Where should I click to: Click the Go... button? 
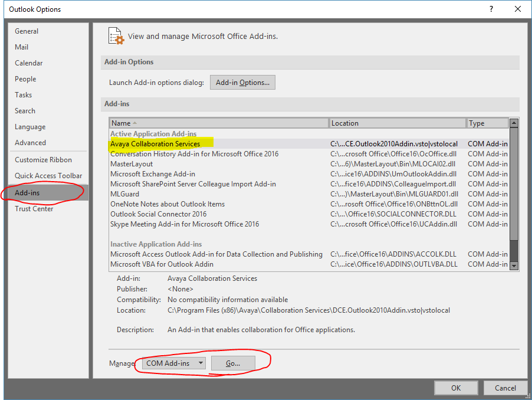tap(233, 363)
